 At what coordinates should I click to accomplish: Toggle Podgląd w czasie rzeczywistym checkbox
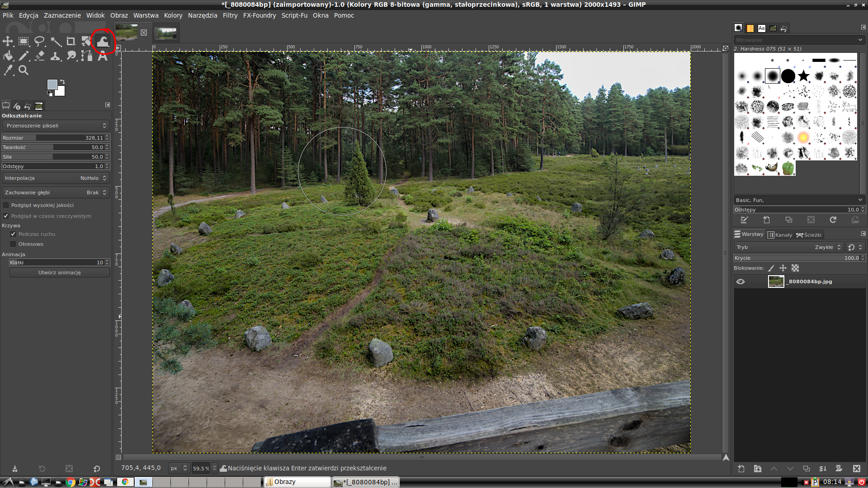(x=6, y=216)
